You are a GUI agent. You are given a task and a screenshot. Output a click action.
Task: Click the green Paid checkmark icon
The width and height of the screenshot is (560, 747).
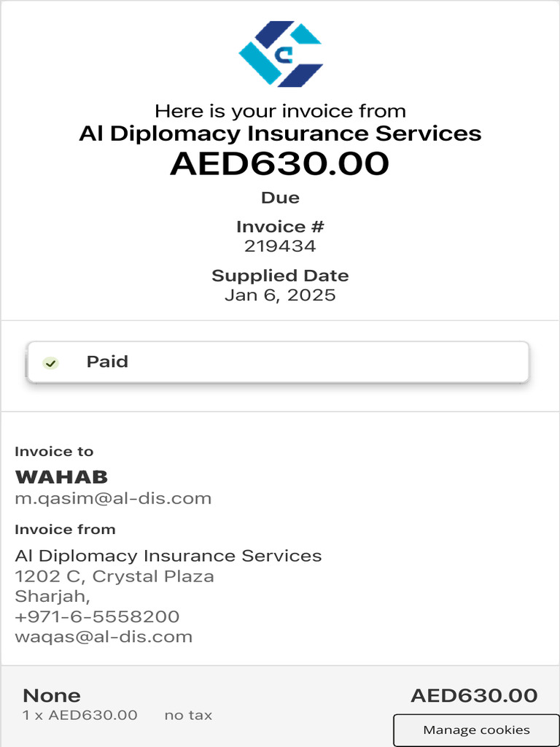pos(50,363)
